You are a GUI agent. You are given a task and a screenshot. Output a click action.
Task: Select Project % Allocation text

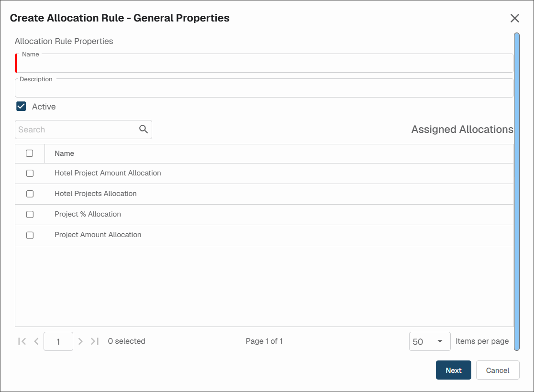[88, 214]
